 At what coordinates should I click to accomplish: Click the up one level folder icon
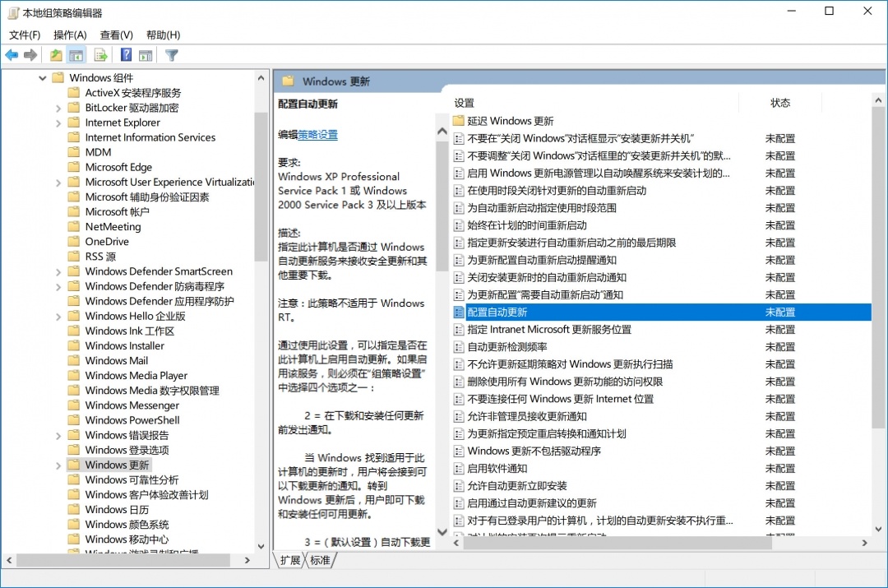[55, 54]
